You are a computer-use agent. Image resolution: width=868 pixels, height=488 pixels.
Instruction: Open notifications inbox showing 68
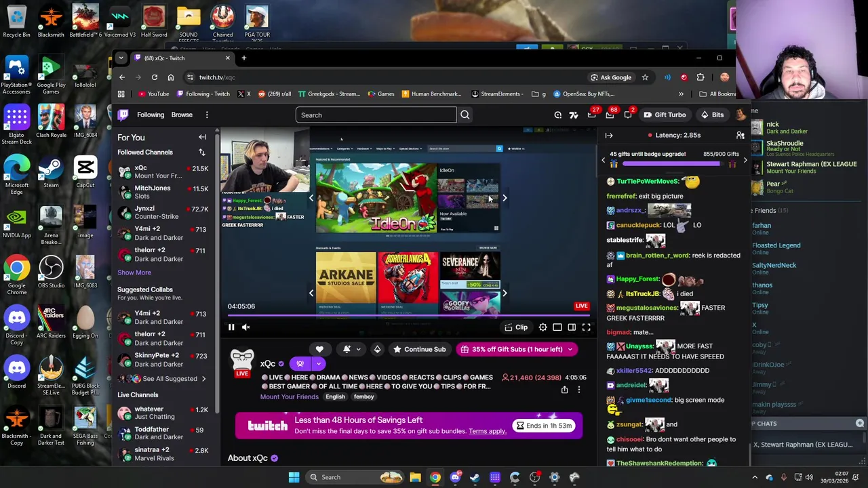610,115
